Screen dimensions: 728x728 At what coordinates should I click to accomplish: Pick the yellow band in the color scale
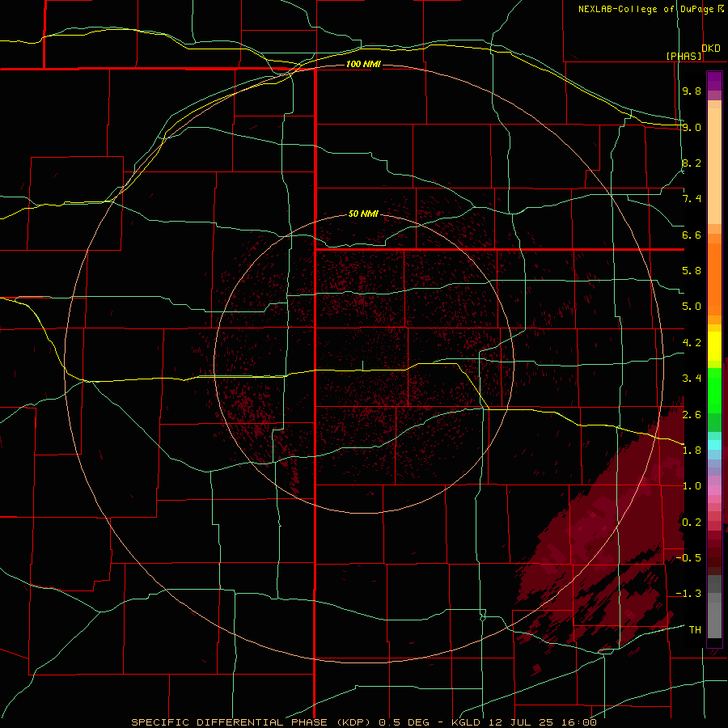point(714,346)
